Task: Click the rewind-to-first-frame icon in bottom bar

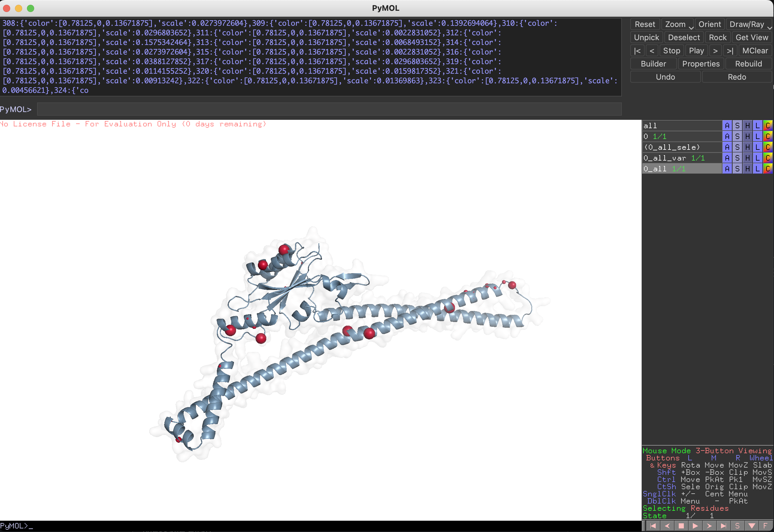Action: coord(653,526)
